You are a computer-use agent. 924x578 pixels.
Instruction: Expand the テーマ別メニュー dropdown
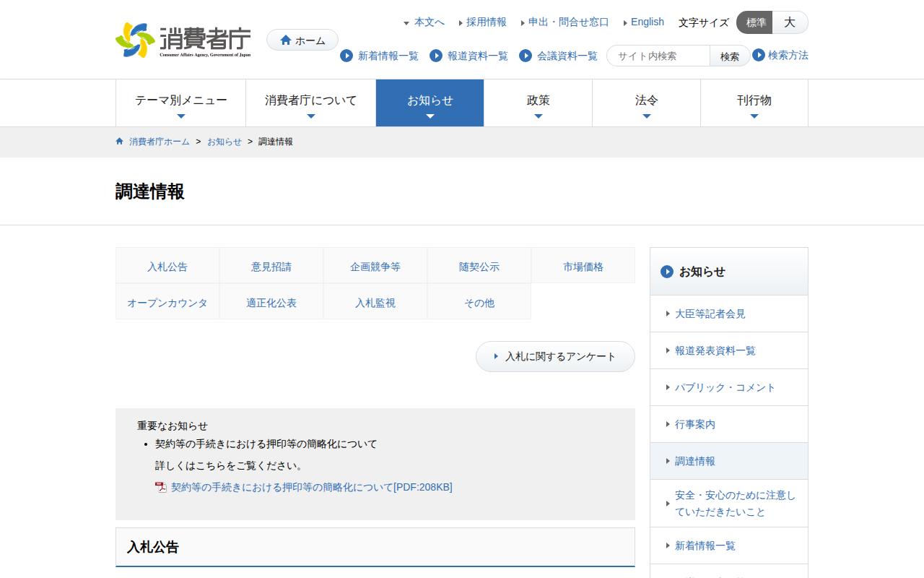click(x=180, y=103)
